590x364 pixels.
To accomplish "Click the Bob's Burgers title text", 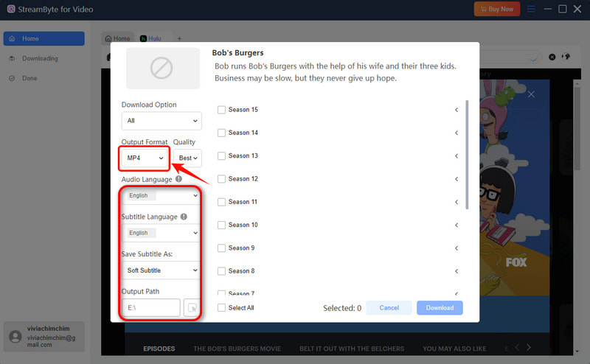I will (x=237, y=52).
